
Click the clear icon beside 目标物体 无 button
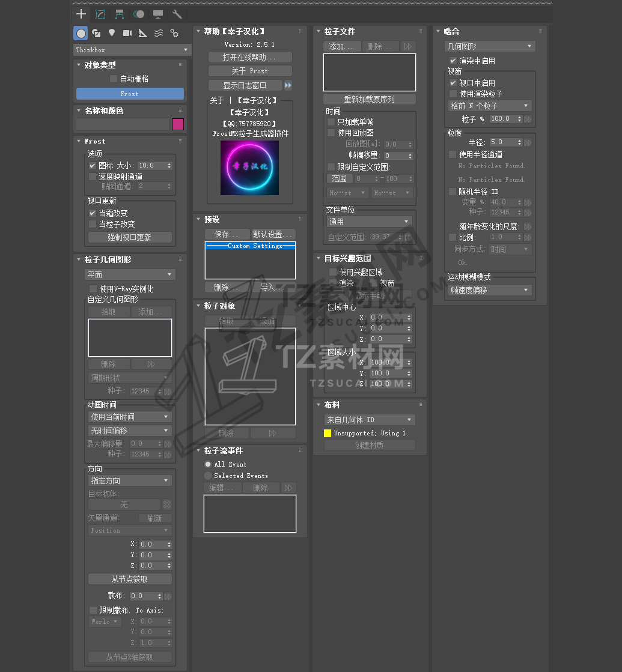tap(167, 504)
